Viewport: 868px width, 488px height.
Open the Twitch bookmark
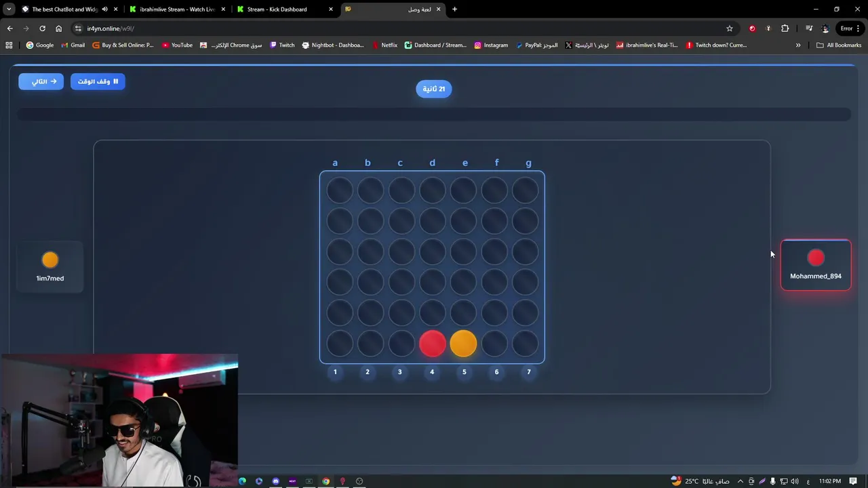(x=282, y=45)
